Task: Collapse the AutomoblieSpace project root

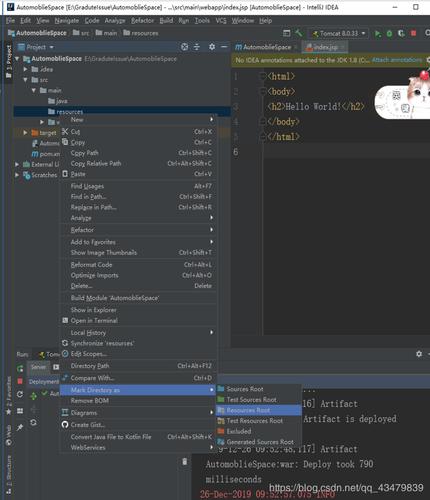Action: click(x=17, y=59)
